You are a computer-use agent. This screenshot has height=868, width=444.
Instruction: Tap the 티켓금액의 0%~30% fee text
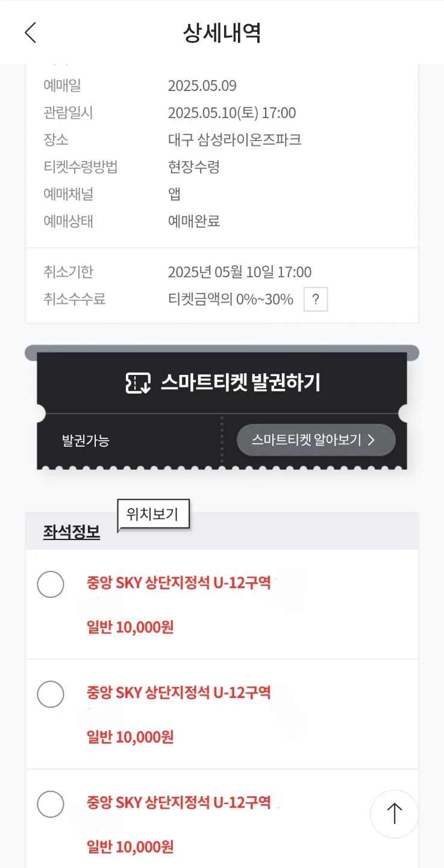(230, 300)
